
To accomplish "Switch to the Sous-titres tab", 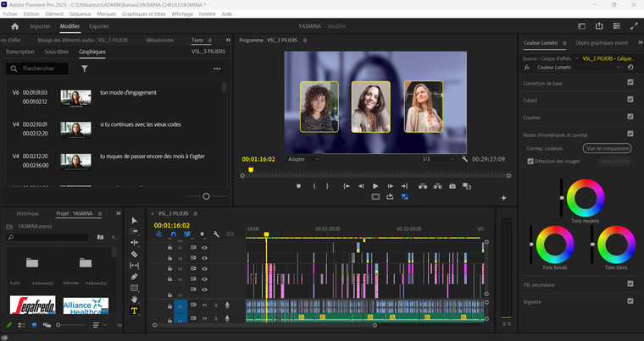I will (x=56, y=52).
